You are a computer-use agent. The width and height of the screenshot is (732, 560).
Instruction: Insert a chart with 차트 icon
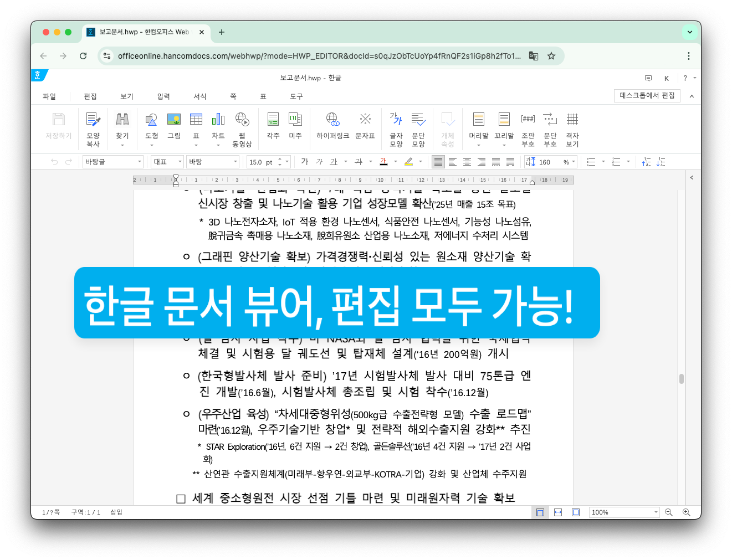[x=218, y=129]
